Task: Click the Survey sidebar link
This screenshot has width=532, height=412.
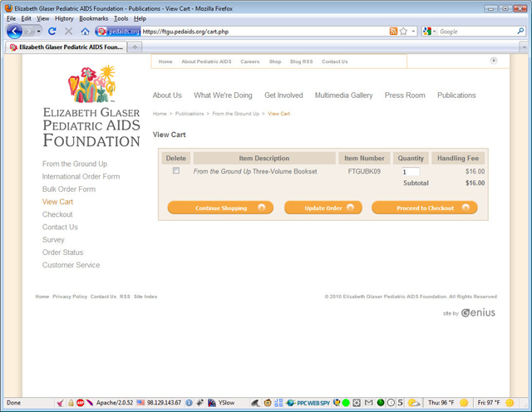Action: click(x=53, y=240)
